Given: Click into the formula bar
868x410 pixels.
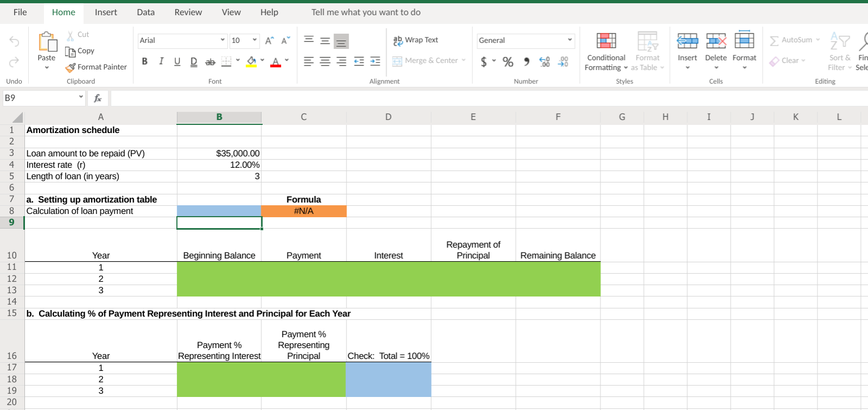Looking at the screenshot, I should [x=489, y=98].
